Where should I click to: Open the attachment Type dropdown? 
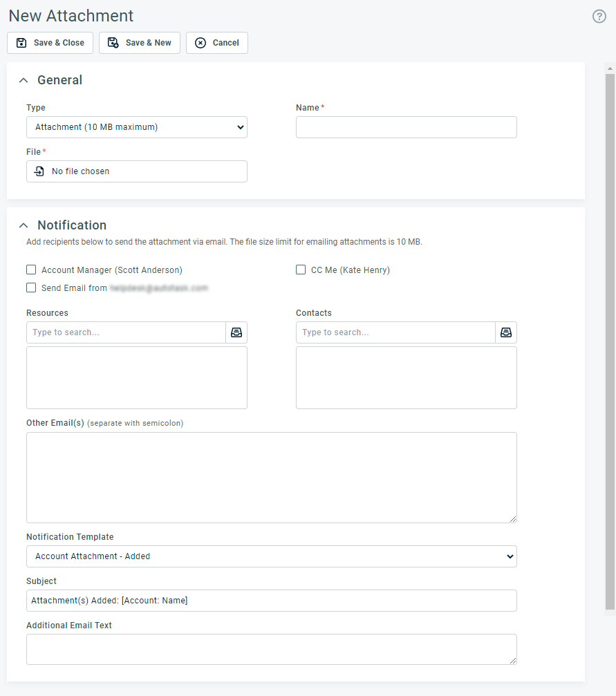[137, 127]
